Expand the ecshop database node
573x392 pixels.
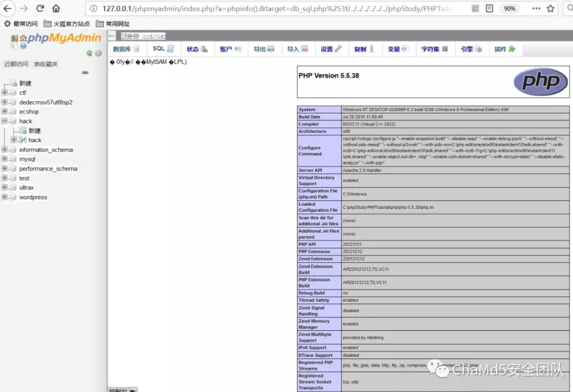pos(4,112)
